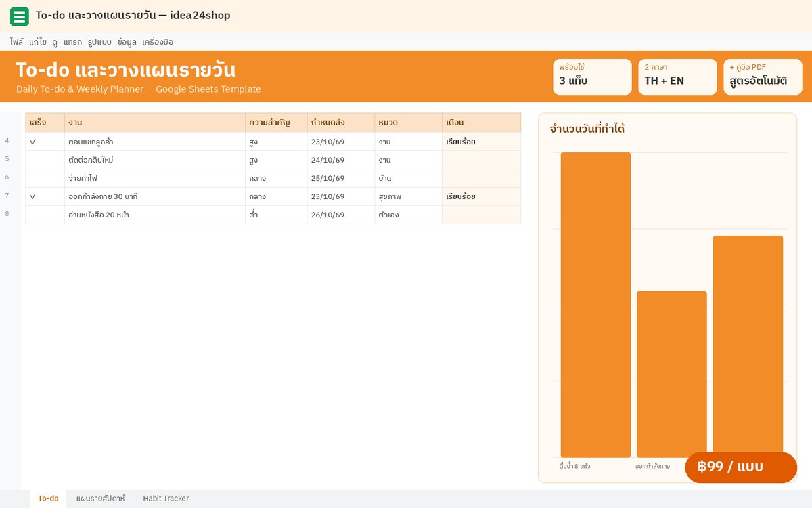The image size is (812, 508).
Task: Click the green Sheets app icon
Action: pyautogui.click(x=20, y=16)
